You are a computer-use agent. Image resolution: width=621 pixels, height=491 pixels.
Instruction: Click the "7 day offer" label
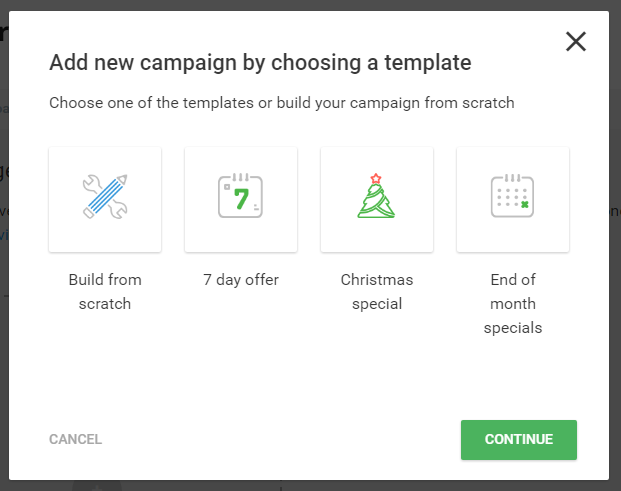pos(241,280)
